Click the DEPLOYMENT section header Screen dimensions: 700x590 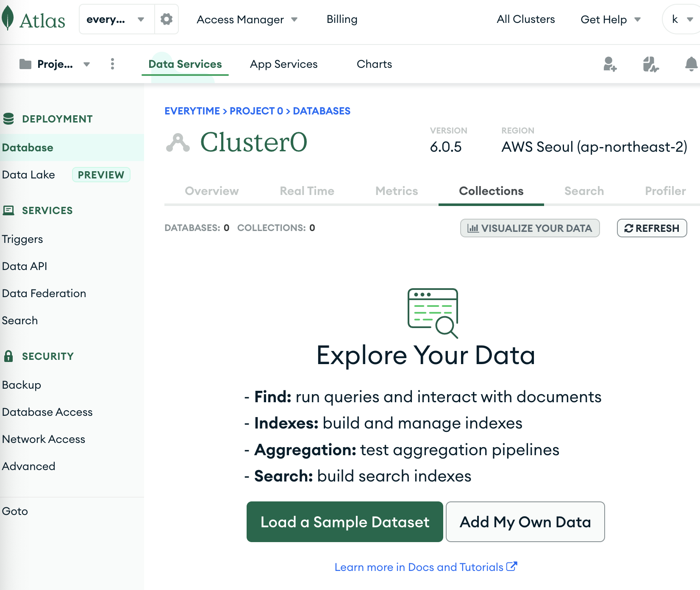point(57,119)
